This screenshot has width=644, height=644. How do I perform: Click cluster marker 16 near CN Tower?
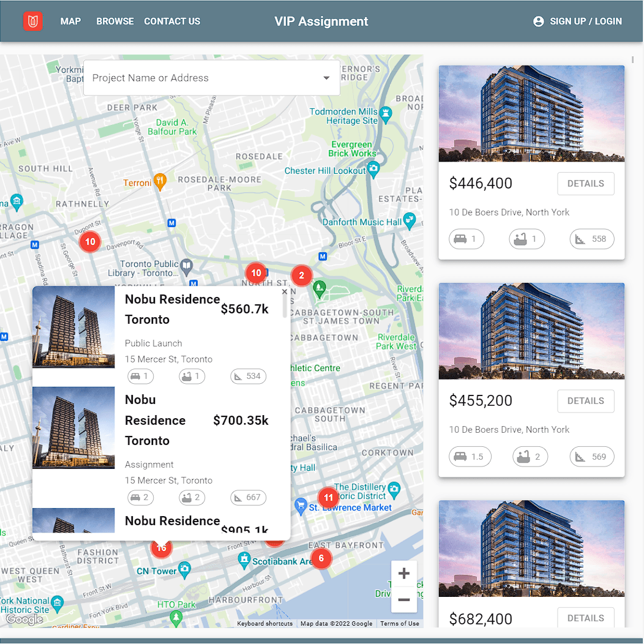click(x=162, y=549)
